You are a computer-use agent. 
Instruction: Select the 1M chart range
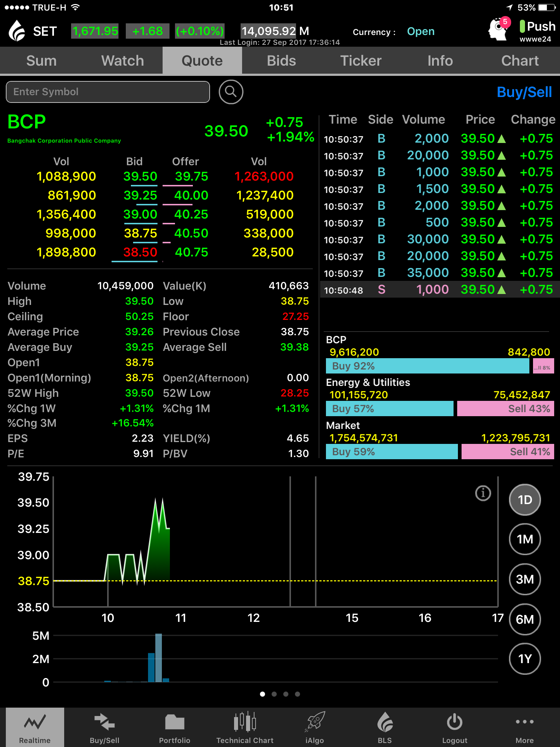point(525,539)
